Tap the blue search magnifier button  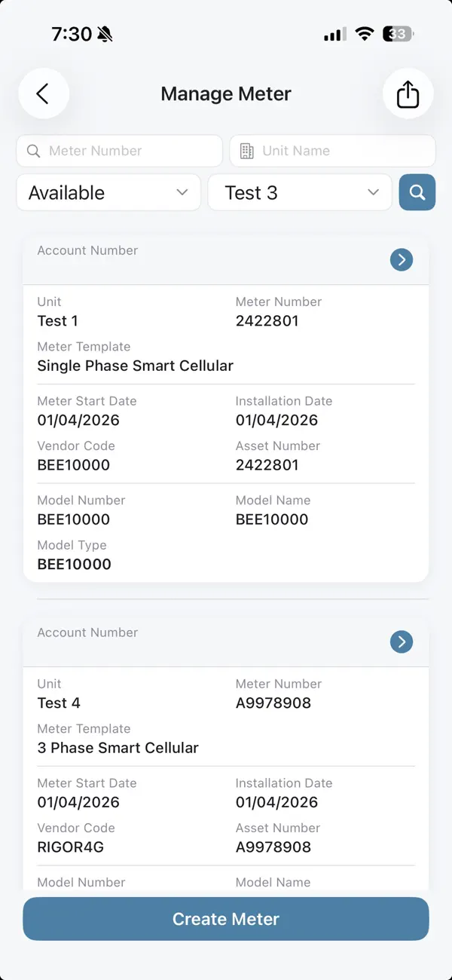pyautogui.click(x=417, y=192)
